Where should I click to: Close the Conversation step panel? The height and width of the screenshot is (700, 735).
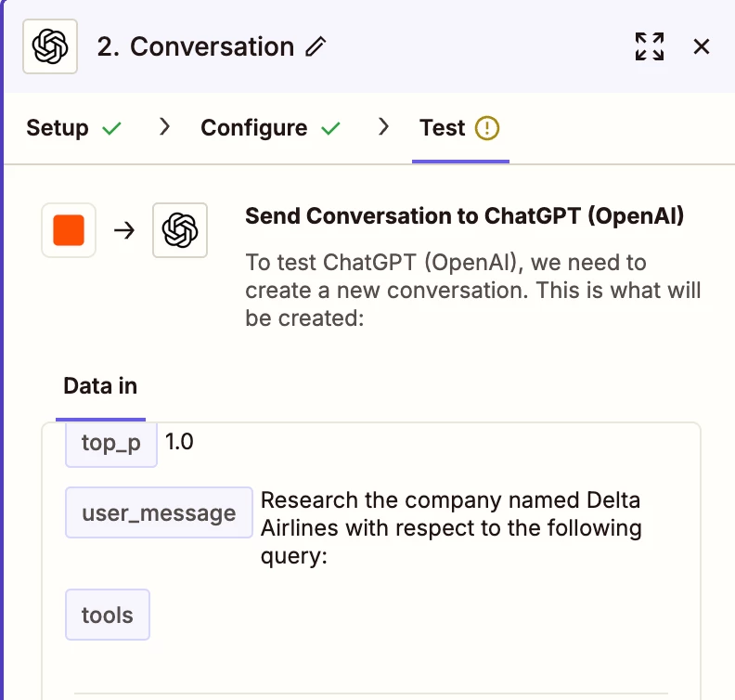(x=702, y=46)
